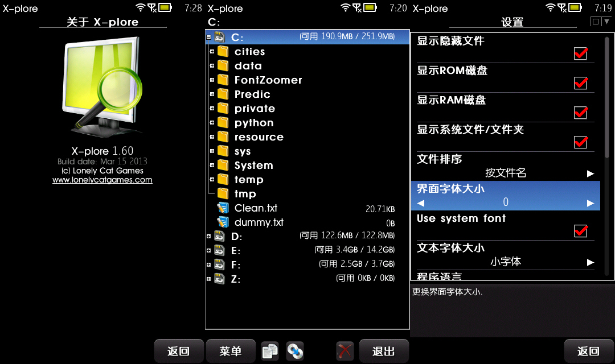This screenshot has height=364, width=615.
Task: Click the cities folder icon
Action: pos(223,51)
